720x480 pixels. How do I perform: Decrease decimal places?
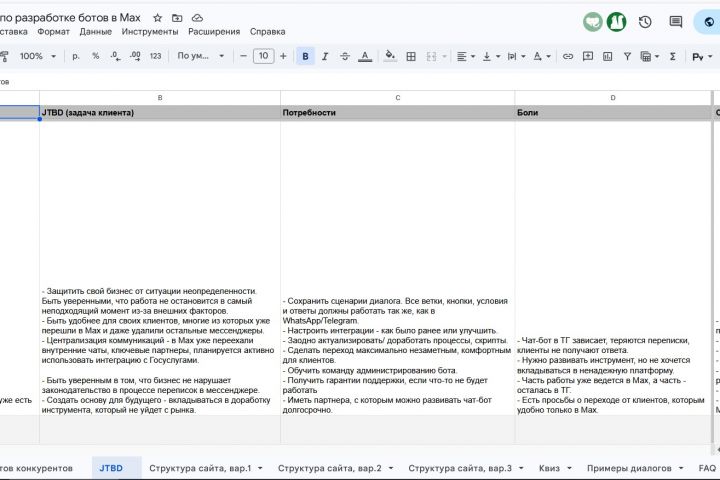(x=115, y=56)
